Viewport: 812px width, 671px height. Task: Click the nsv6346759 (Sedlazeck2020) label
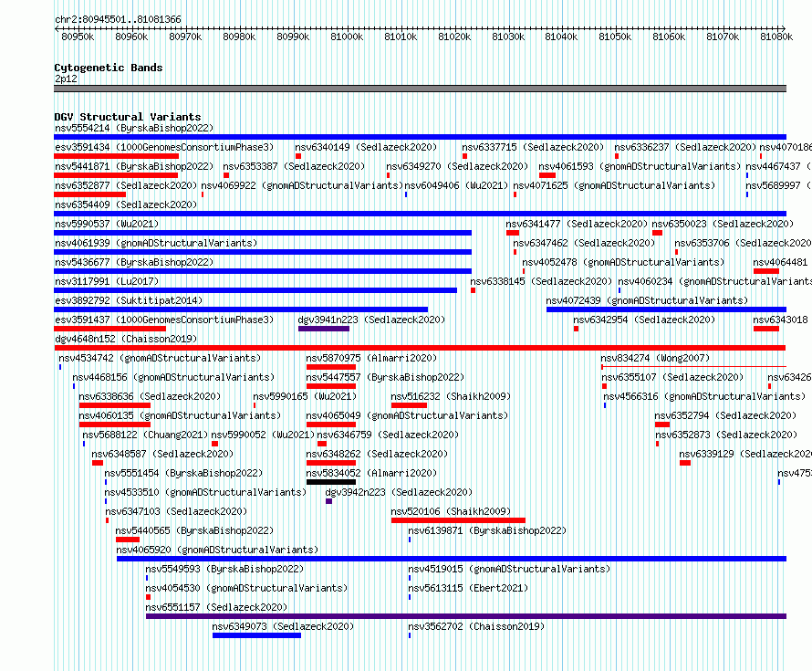click(388, 435)
